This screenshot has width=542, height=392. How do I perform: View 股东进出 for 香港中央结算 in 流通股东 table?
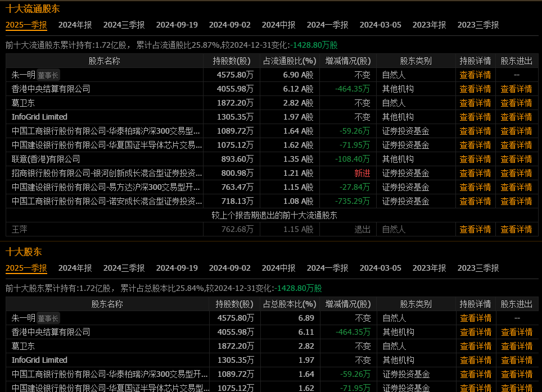point(516,89)
